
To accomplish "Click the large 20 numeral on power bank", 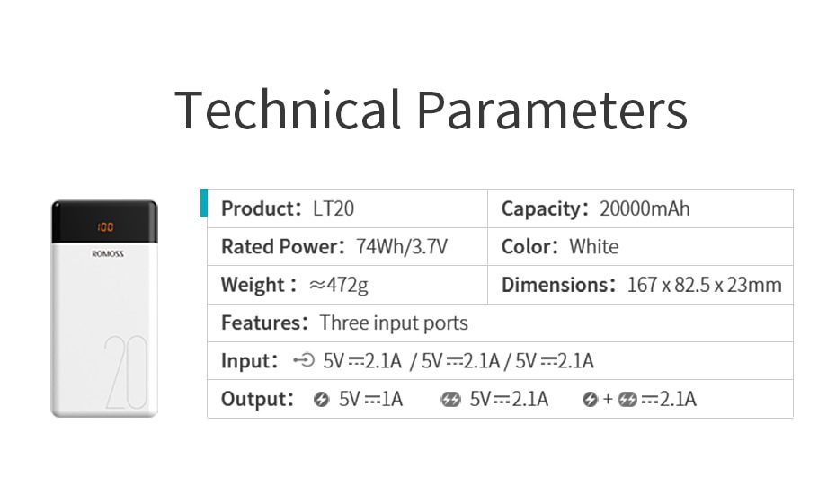I will tap(126, 373).
